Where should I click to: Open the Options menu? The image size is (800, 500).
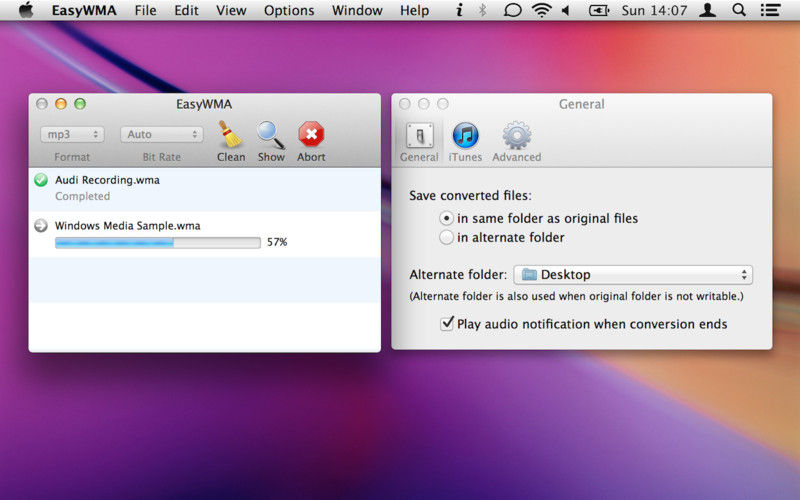point(289,10)
